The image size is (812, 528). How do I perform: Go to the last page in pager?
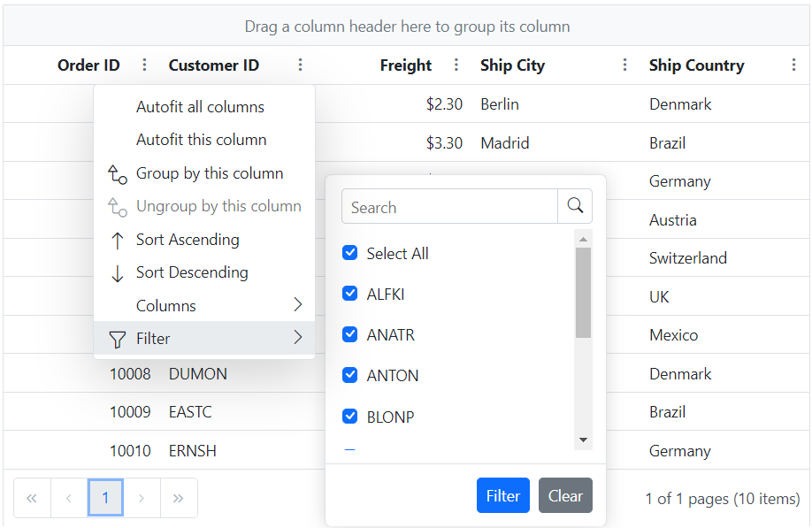click(x=179, y=498)
